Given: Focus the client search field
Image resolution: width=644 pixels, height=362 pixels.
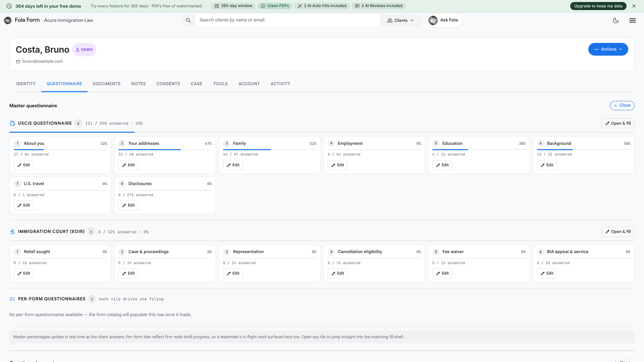Looking at the screenshot, I should 287,20.
